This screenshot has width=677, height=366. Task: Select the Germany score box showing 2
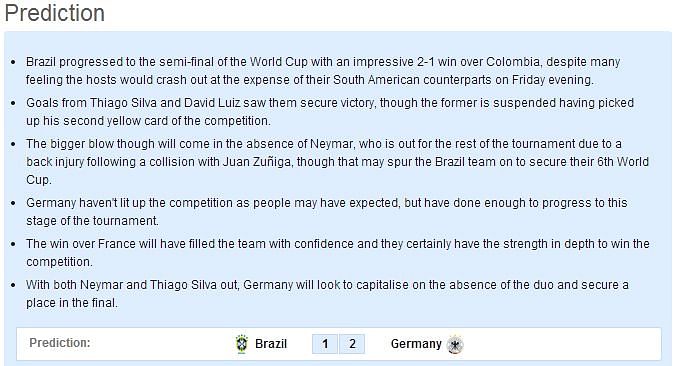(x=352, y=344)
